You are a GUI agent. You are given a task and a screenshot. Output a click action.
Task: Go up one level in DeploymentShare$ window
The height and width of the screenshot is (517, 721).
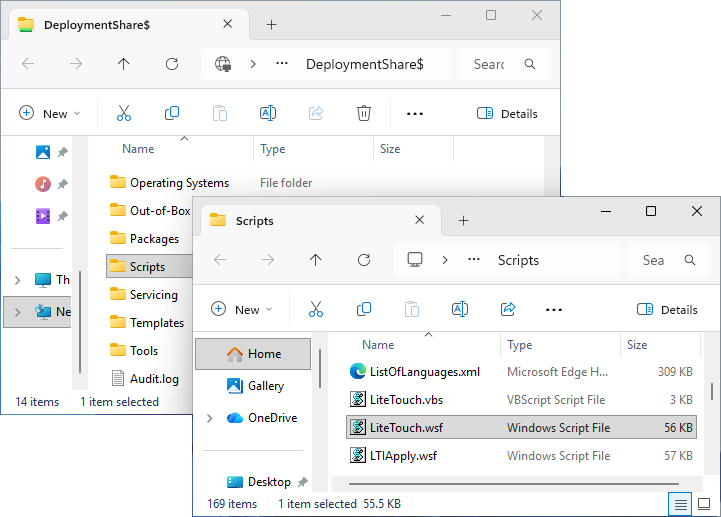click(x=123, y=64)
